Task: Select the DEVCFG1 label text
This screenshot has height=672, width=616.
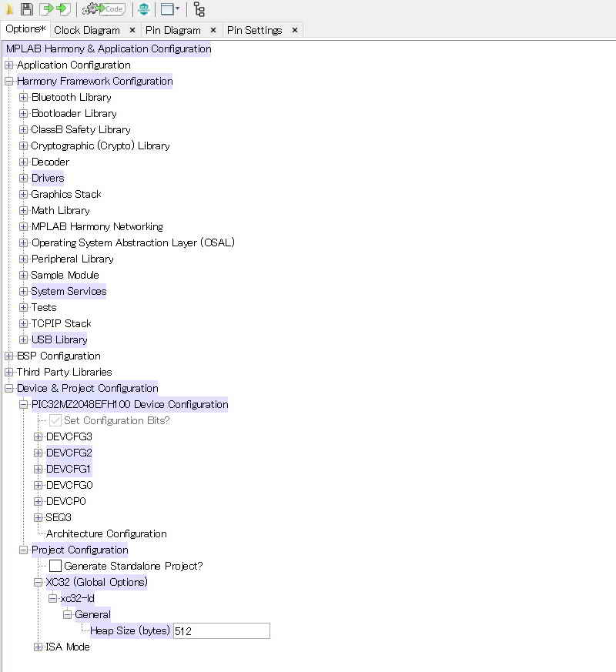Action: click(69, 470)
